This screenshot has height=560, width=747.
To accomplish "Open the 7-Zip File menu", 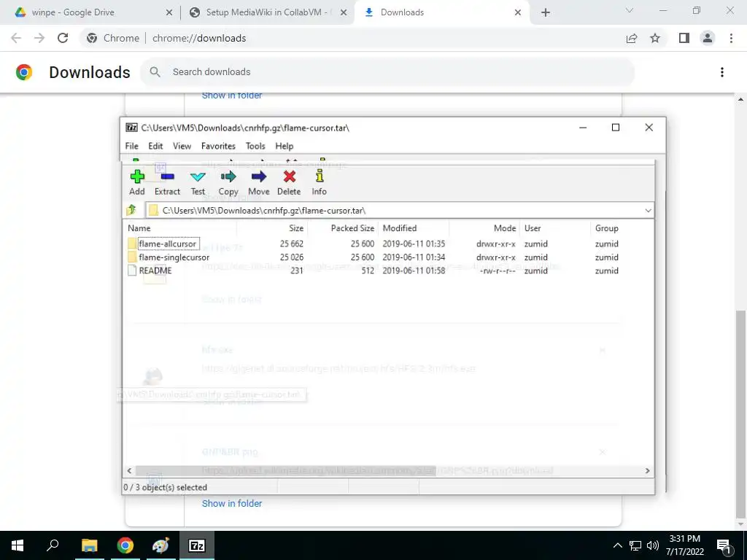I will tap(131, 146).
